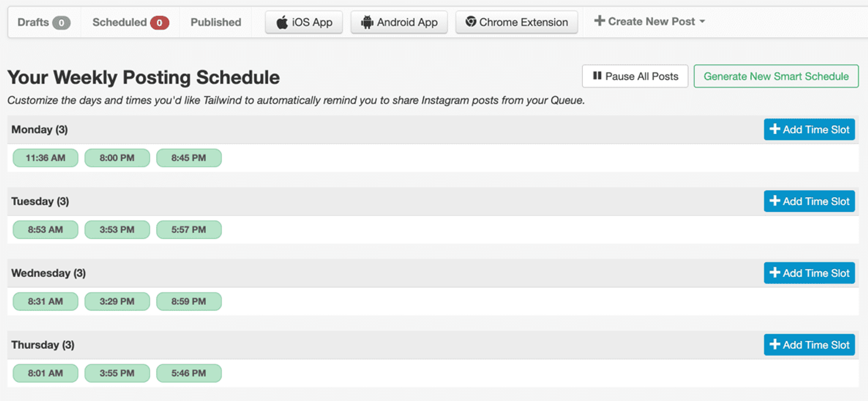868x401 pixels.
Task: Click Generate New Smart Schedule
Action: 776,76
